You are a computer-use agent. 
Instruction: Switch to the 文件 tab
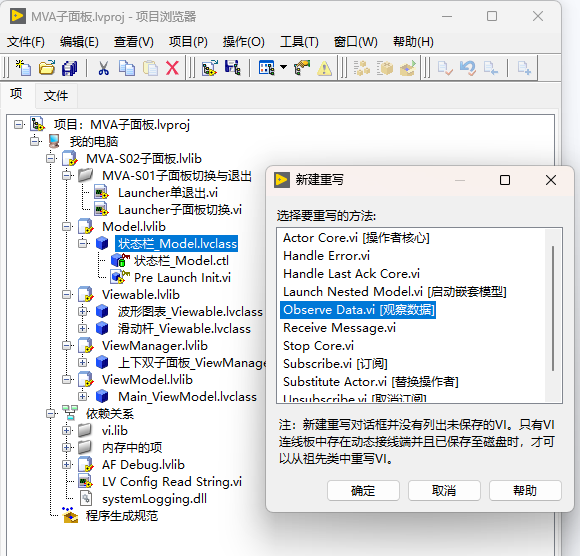point(56,96)
